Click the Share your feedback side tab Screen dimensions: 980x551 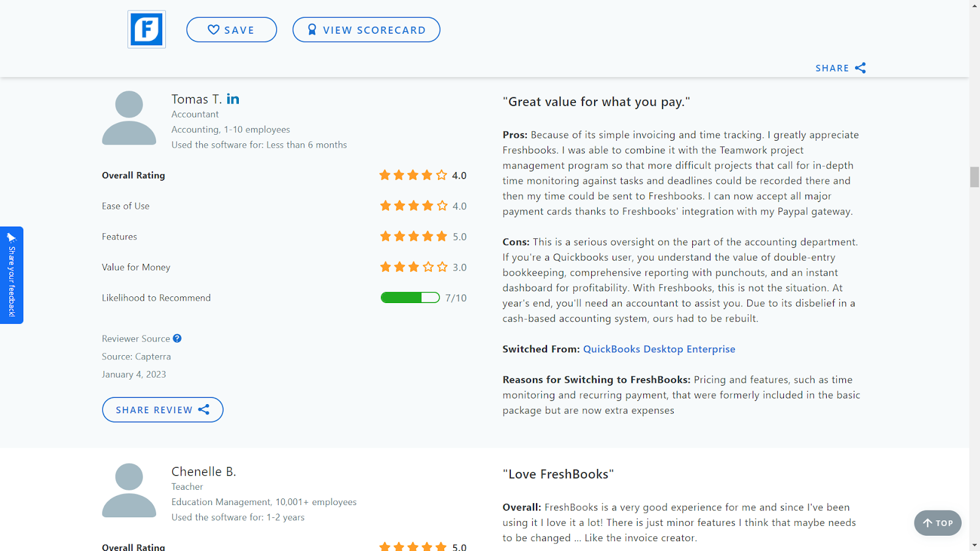12,275
